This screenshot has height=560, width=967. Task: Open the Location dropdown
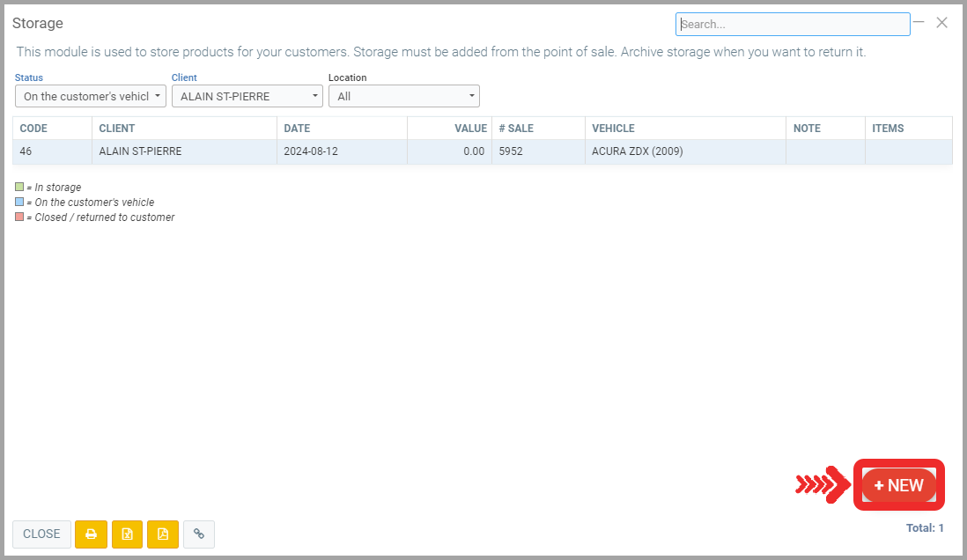pyautogui.click(x=403, y=96)
